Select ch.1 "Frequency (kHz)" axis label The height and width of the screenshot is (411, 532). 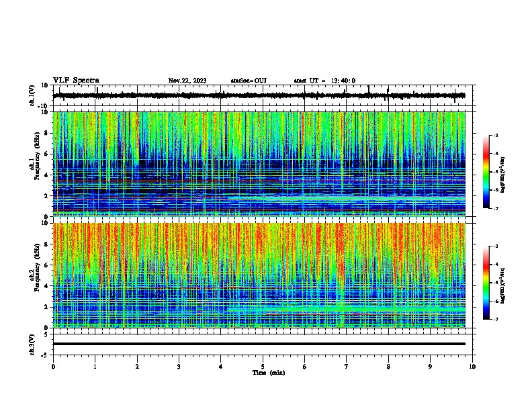pyautogui.click(x=38, y=156)
